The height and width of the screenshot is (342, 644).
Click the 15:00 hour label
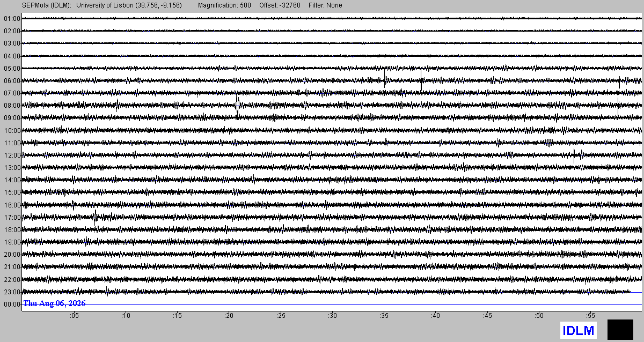pos(11,192)
